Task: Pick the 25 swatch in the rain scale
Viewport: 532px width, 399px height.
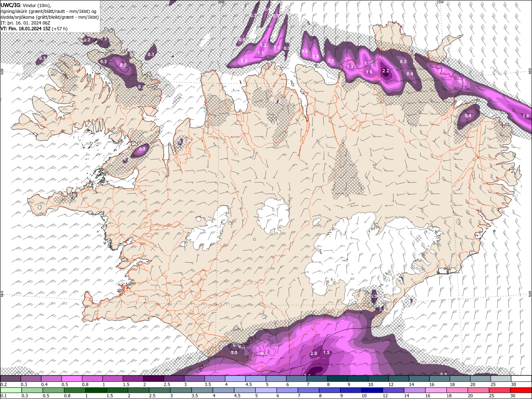Action: [499, 390]
